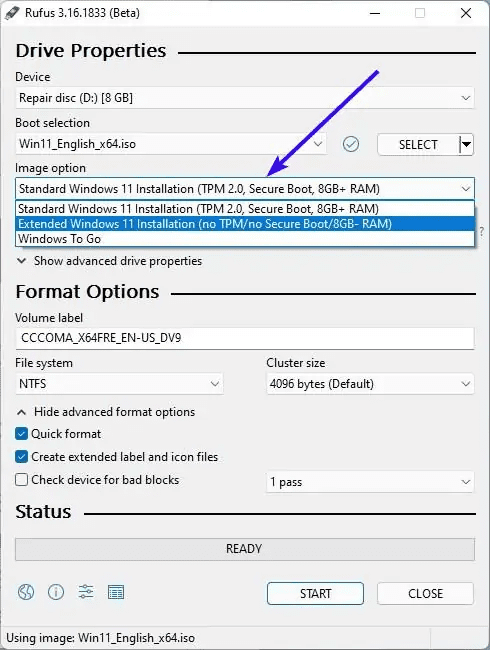Open the Device dropdown
The image size is (490, 650).
coord(245,98)
